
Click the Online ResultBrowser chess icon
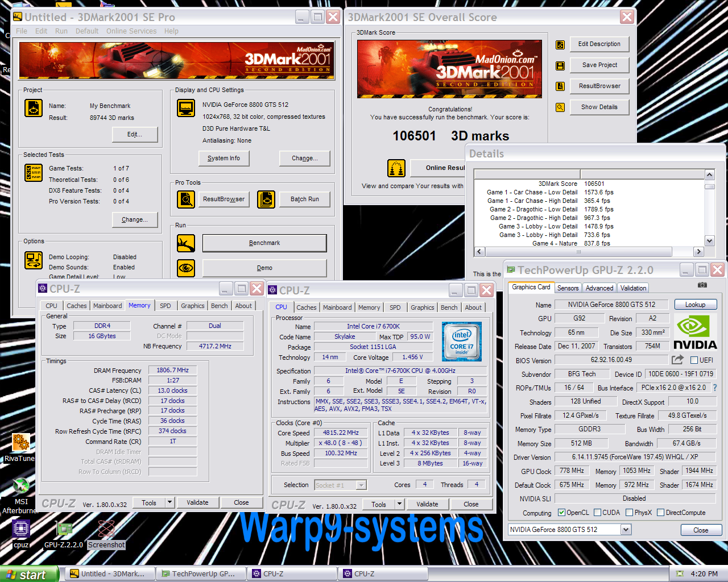pos(396,168)
